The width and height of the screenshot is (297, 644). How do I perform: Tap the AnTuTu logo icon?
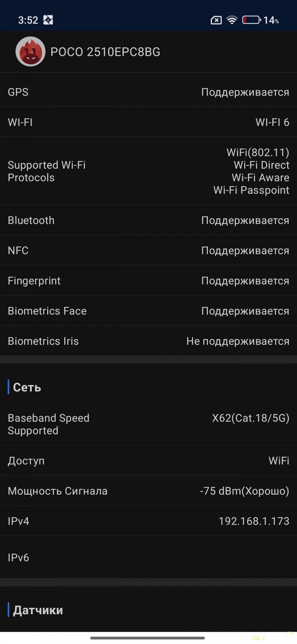[x=30, y=52]
